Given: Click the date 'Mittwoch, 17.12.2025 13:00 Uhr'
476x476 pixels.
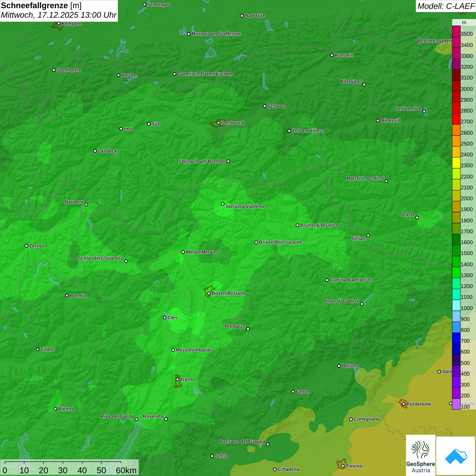Looking at the screenshot, I should [59, 15].
